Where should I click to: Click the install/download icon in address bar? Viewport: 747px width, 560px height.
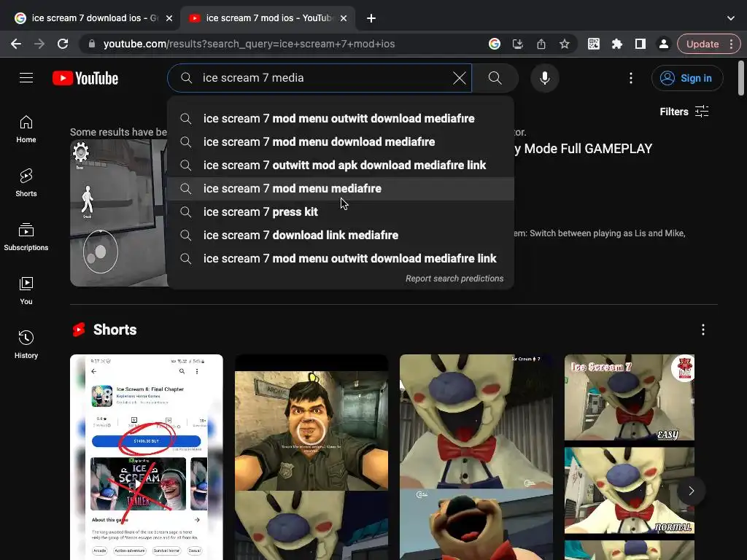(x=518, y=44)
